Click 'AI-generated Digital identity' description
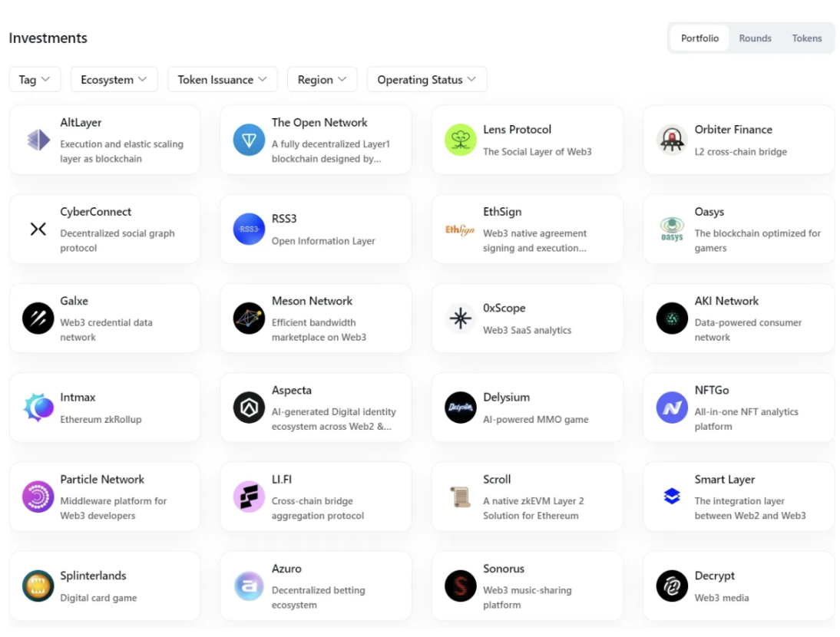Viewport: 840px width, 637px height. point(334,419)
